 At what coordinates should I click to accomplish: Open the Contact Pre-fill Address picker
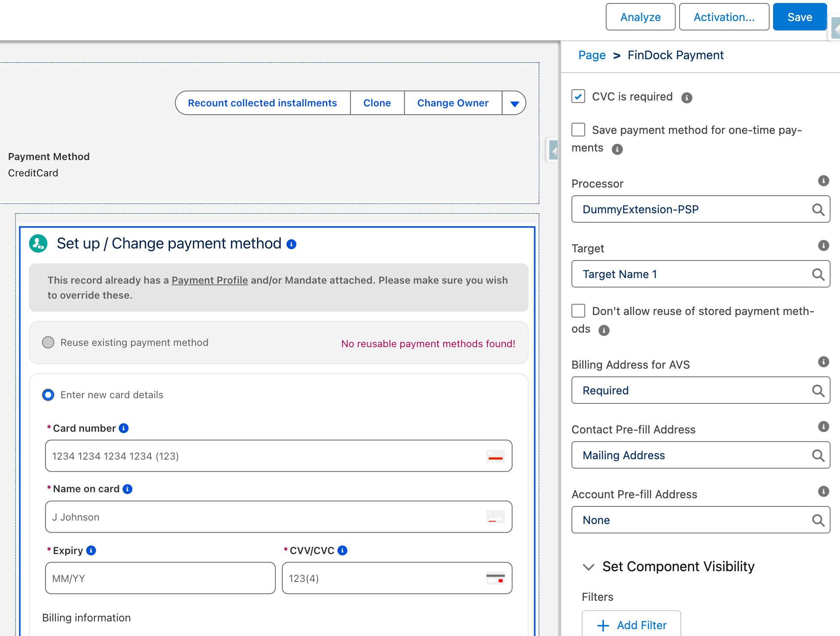(x=818, y=455)
